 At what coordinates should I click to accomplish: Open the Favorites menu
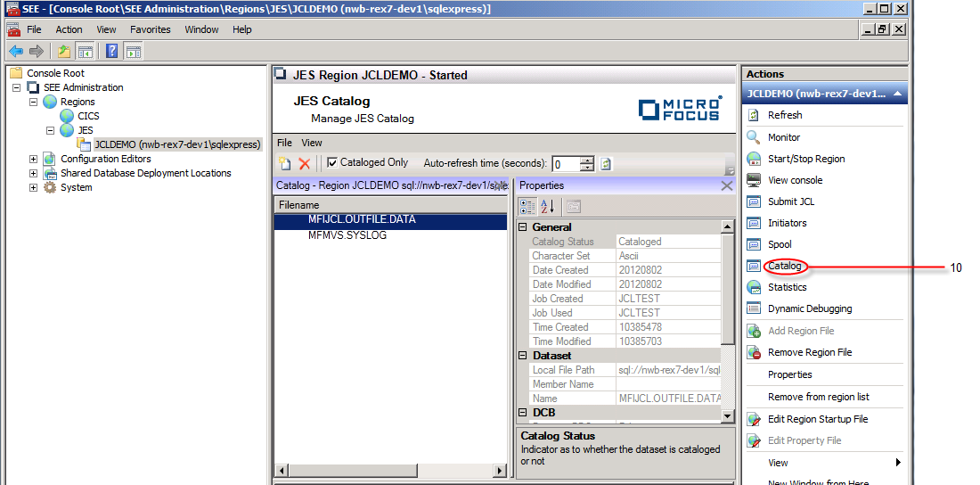pyautogui.click(x=150, y=29)
